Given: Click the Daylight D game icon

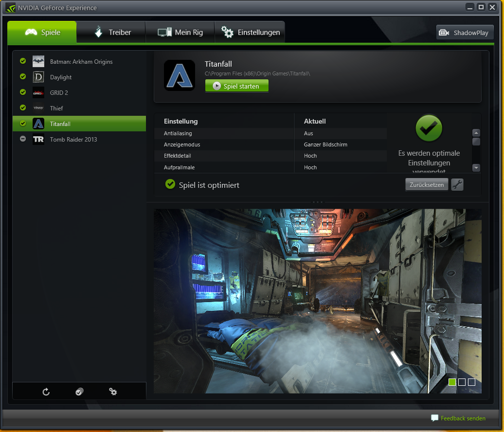Looking at the screenshot, I should [x=38, y=77].
